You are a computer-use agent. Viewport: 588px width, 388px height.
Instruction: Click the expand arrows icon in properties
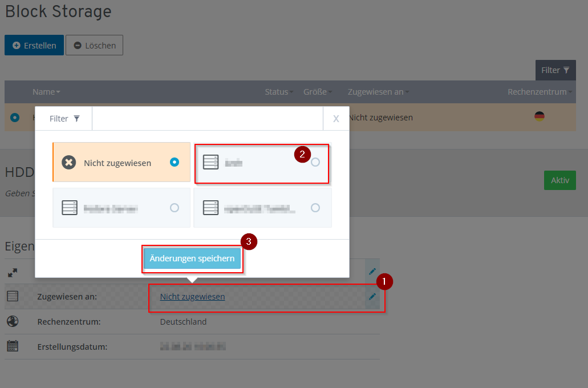13,272
